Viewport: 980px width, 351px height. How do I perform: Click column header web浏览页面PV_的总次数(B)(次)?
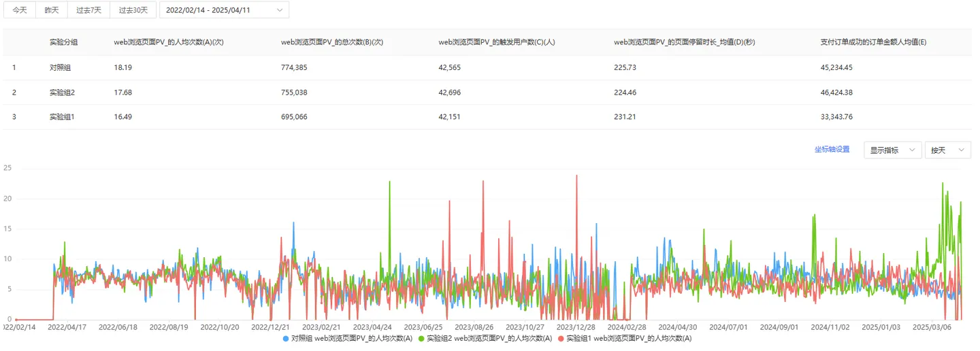click(332, 42)
